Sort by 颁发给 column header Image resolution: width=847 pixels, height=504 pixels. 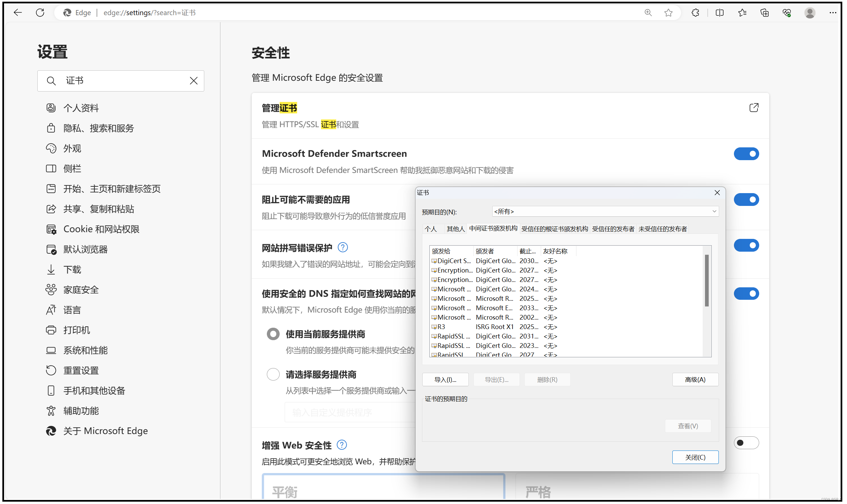(452, 251)
